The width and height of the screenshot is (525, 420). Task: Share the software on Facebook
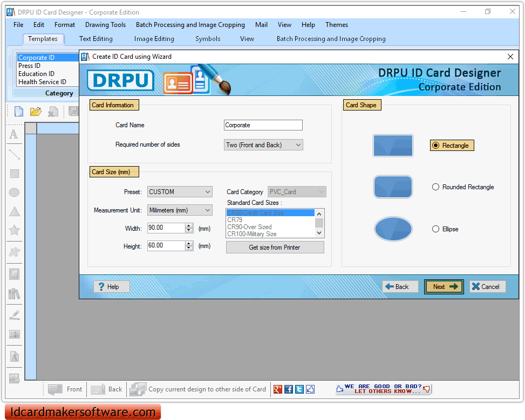click(288, 389)
